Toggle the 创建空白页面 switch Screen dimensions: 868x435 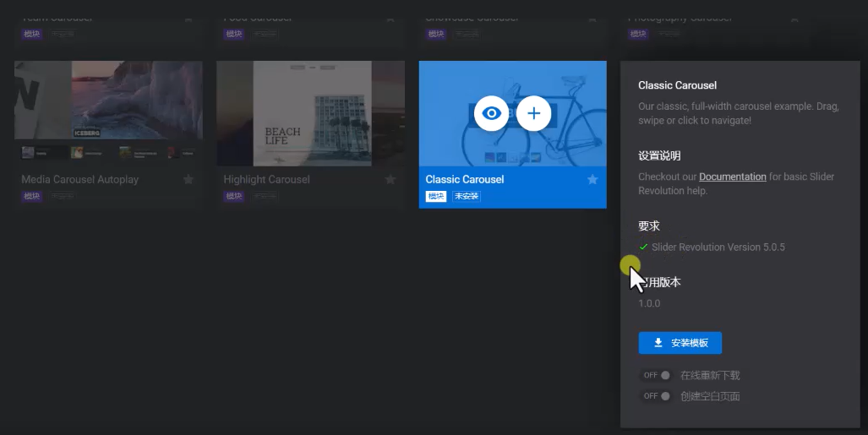657,396
